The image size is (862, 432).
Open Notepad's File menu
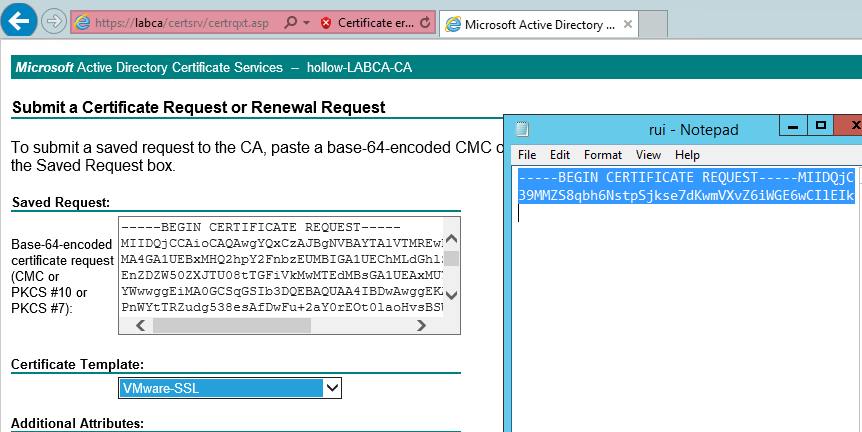pyautogui.click(x=527, y=155)
